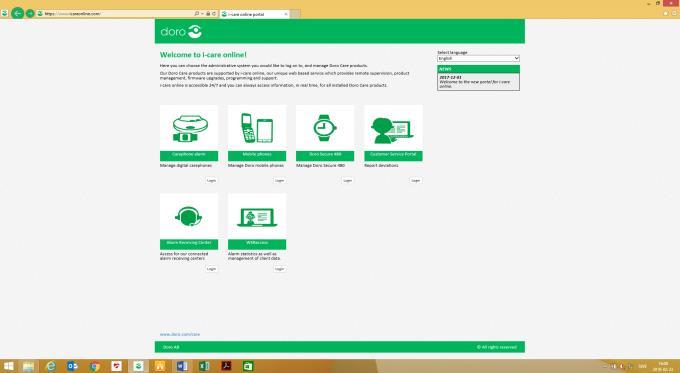Viewport: 680px width, 373px height.
Task: Open Google Chrome from the taskbar
Action: pos(95,366)
